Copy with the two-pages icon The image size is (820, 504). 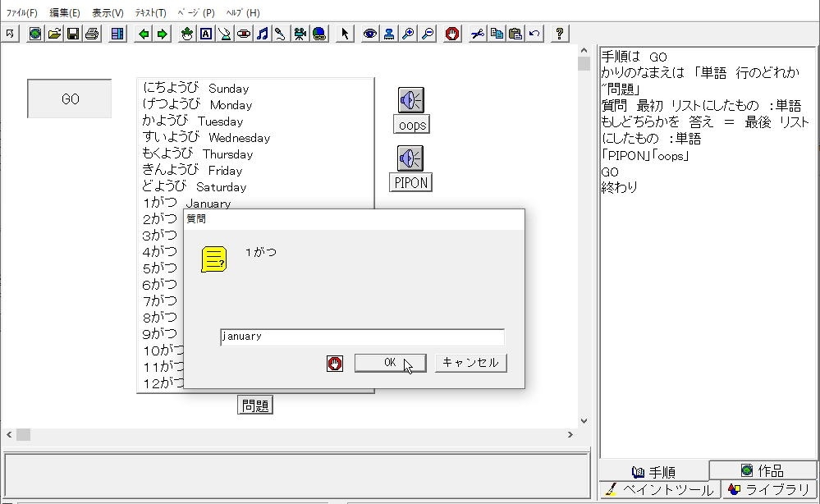tap(497, 34)
